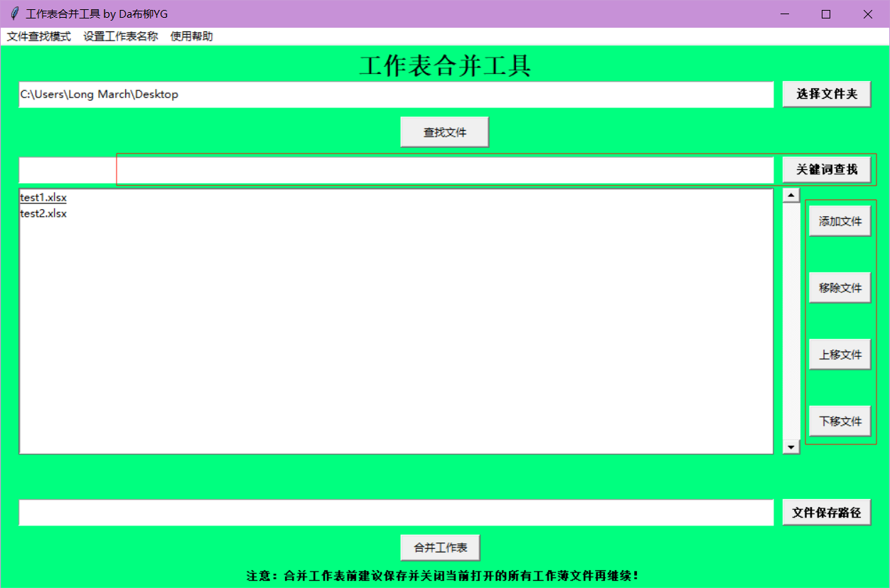The height and width of the screenshot is (588, 890).
Task: Select test1.xlsx in the file list
Action: 43,198
